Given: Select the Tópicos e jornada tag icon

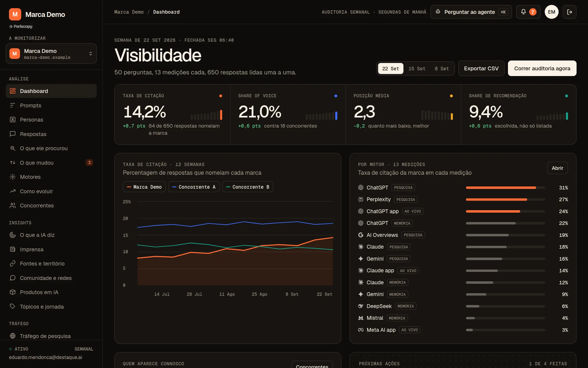Looking at the screenshot, I should coord(13,306).
